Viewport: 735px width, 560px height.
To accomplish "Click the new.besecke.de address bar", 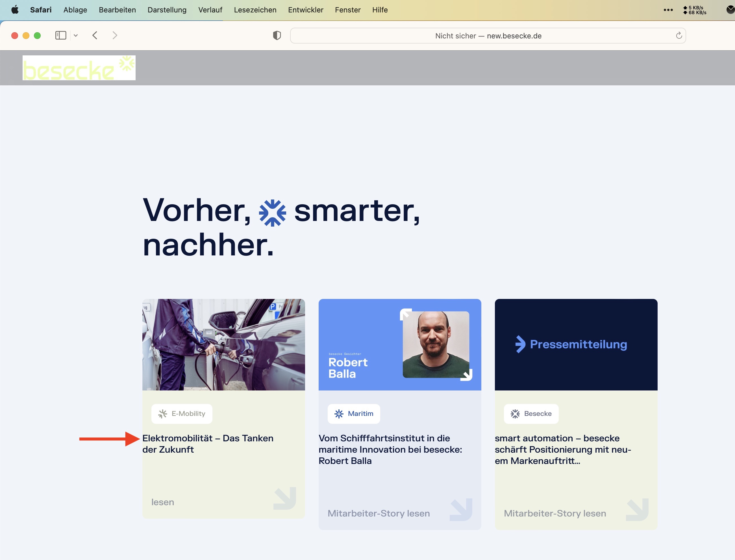I will (488, 36).
